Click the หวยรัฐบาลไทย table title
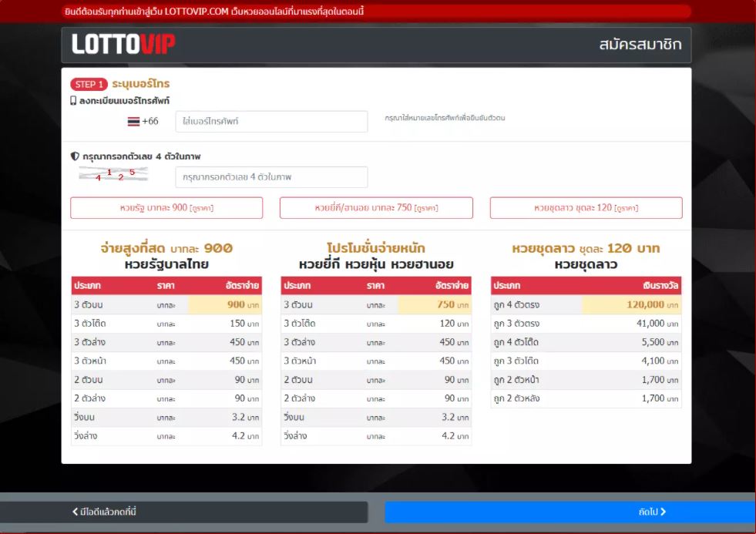Image resolution: width=756 pixels, height=534 pixels. point(166,264)
